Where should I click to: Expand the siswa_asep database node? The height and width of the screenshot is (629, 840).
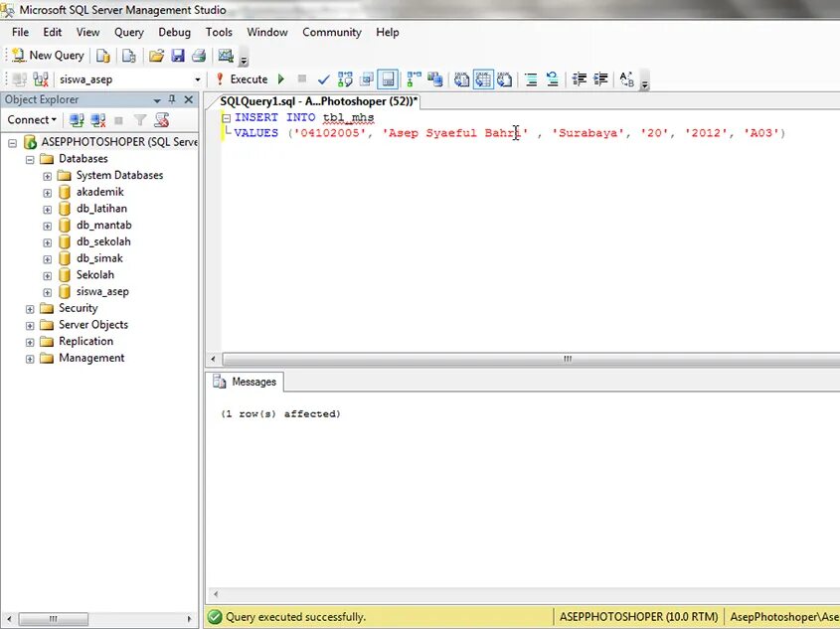click(47, 292)
